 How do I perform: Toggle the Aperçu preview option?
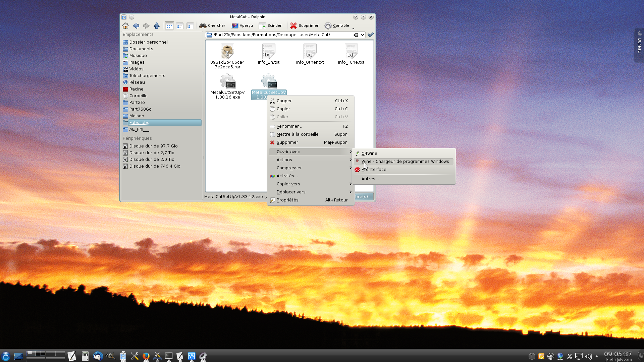(x=242, y=26)
